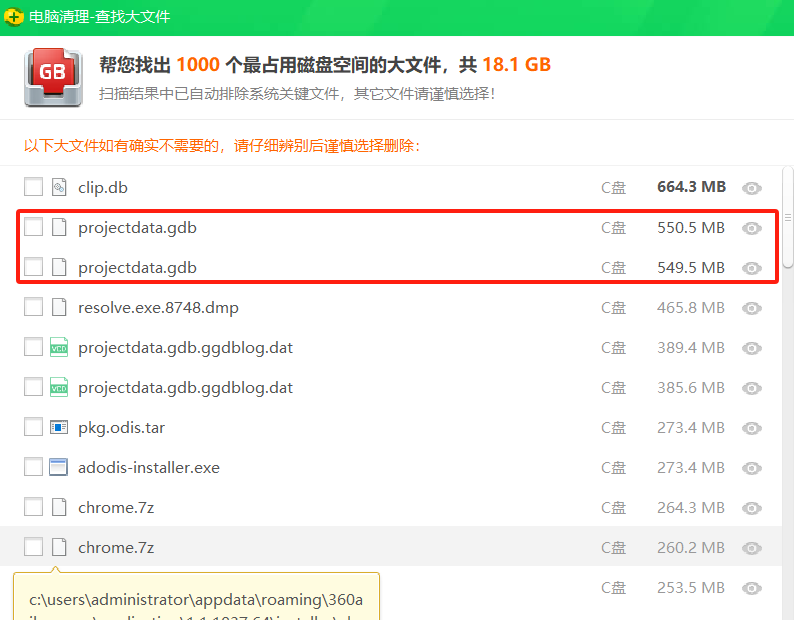Screen dimensions: 794x620
Task: Click the eye icon on the 385.6 MB row
Action: coord(751,388)
